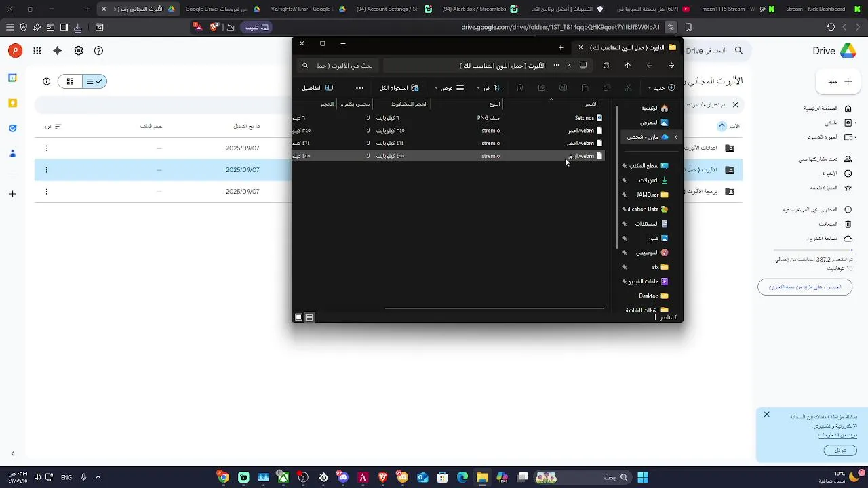The image size is (868, 488).
Task: Open the Windows Start menu
Action: pyautogui.click(x=643, y=477)
